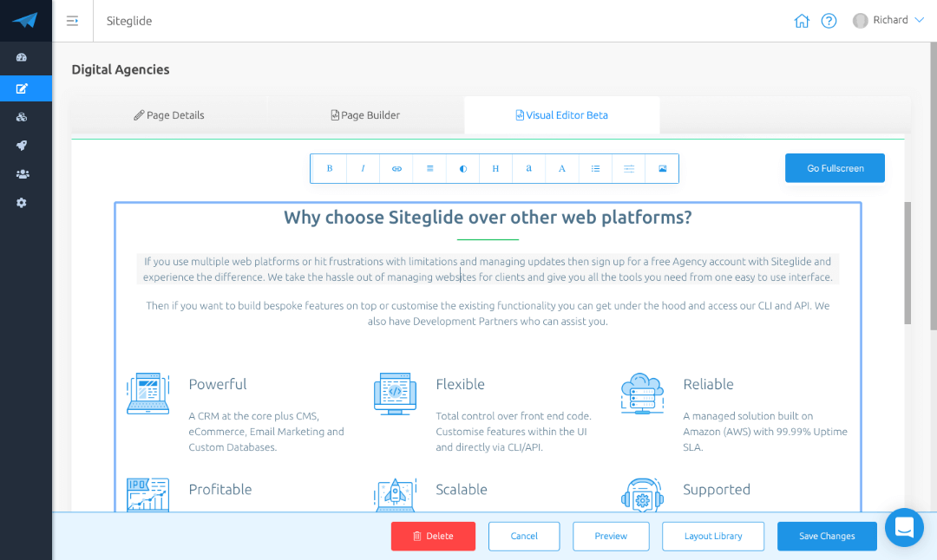Select the Supported headset icon
Screen dimensions: 937x560
[642, 494]
